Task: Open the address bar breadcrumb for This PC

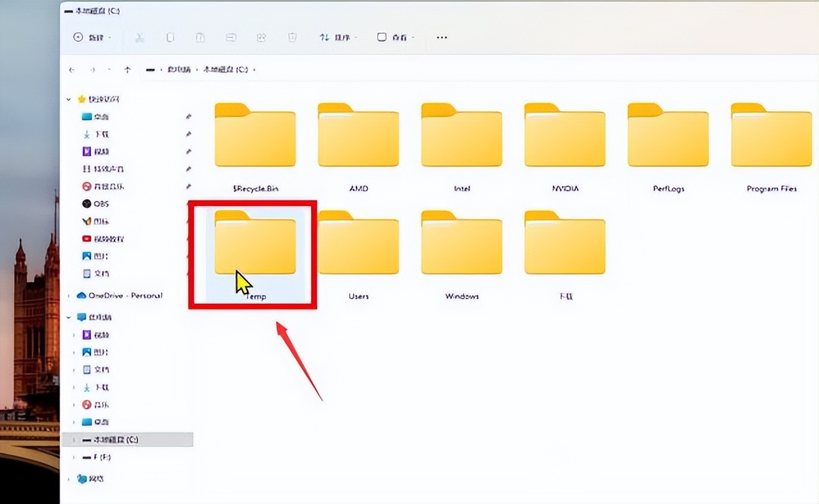Action: (x=179, y=70)
